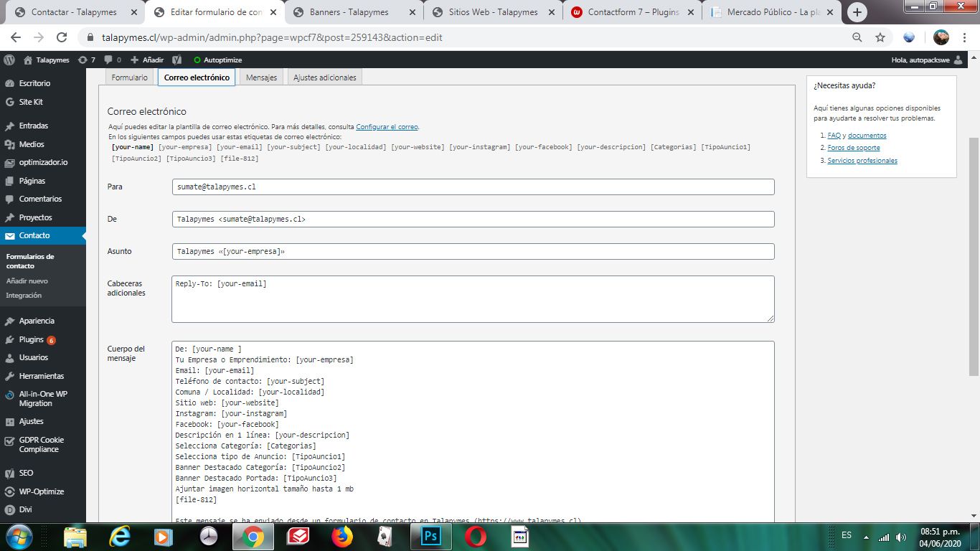Switch to the Formulario tab
This screenshot has width=980, height=551.
coord(130,77)
